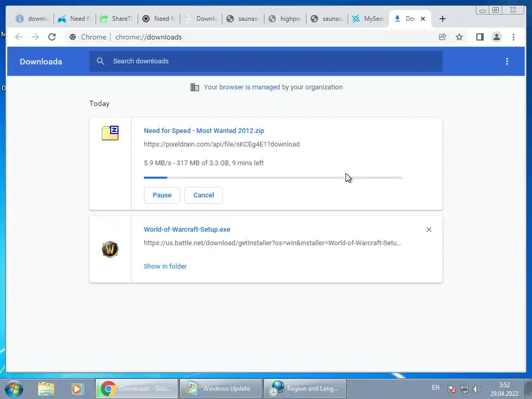
Task: Open the Chrome side panel
Action: pyautogui.click(x=480, y=37)
